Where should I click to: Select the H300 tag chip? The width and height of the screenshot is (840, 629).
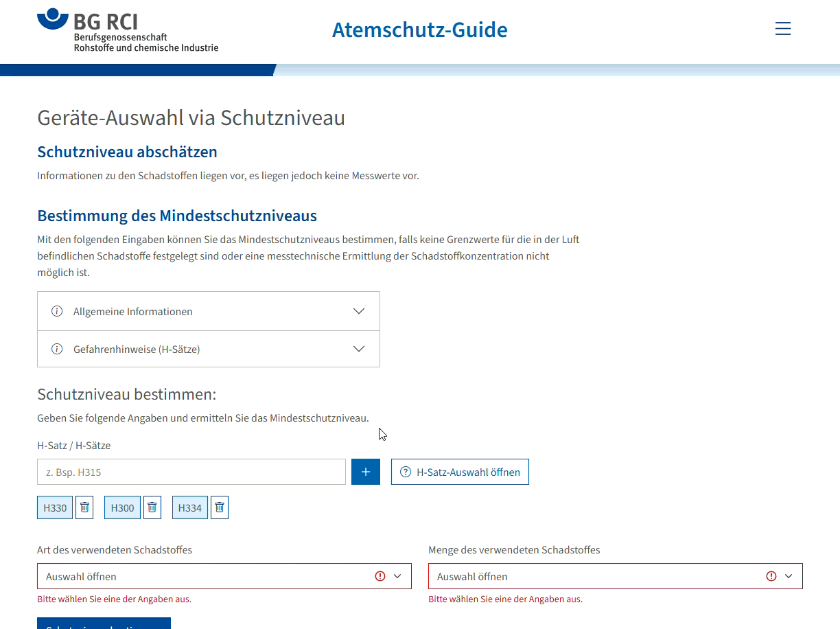pos(122,507)
